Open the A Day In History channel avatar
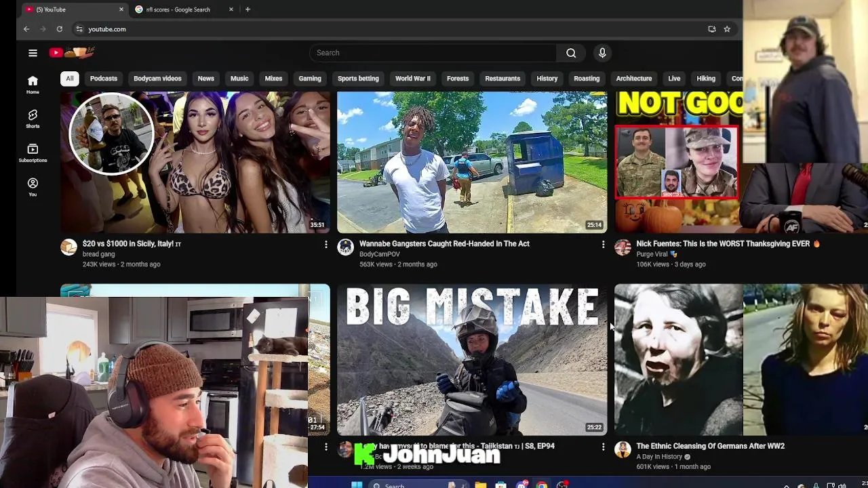This screenshot has height=488, width=868. pos(623,449)
